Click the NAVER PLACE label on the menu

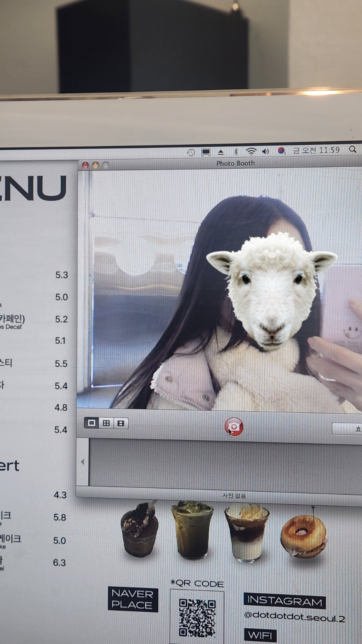point(133,599)
